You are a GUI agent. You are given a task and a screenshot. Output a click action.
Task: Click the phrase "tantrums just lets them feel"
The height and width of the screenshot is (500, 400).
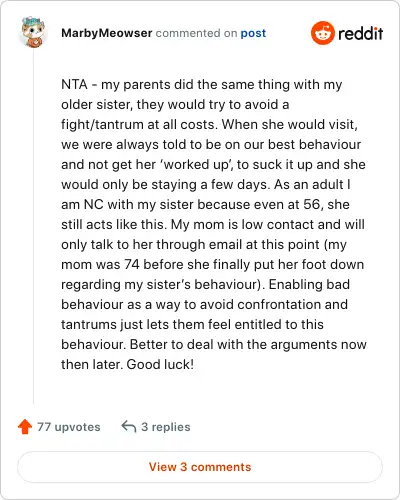pos(146,324)
